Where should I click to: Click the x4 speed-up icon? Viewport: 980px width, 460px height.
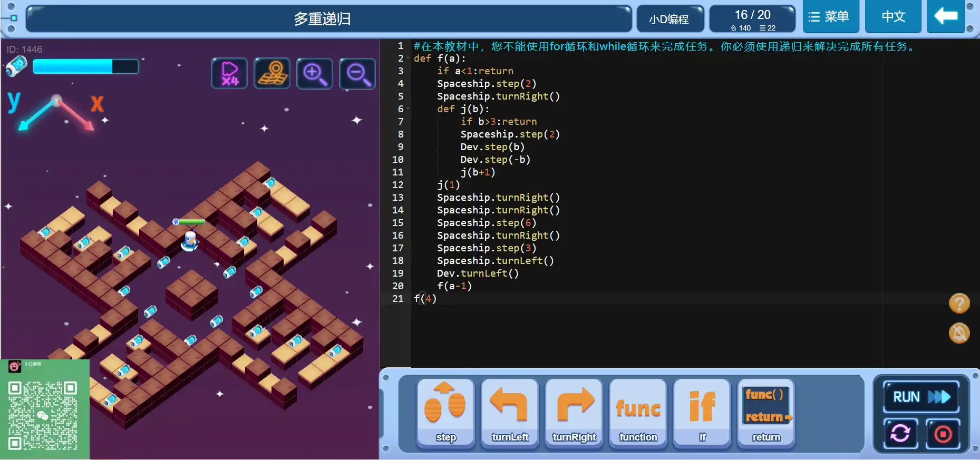point(229,73)
